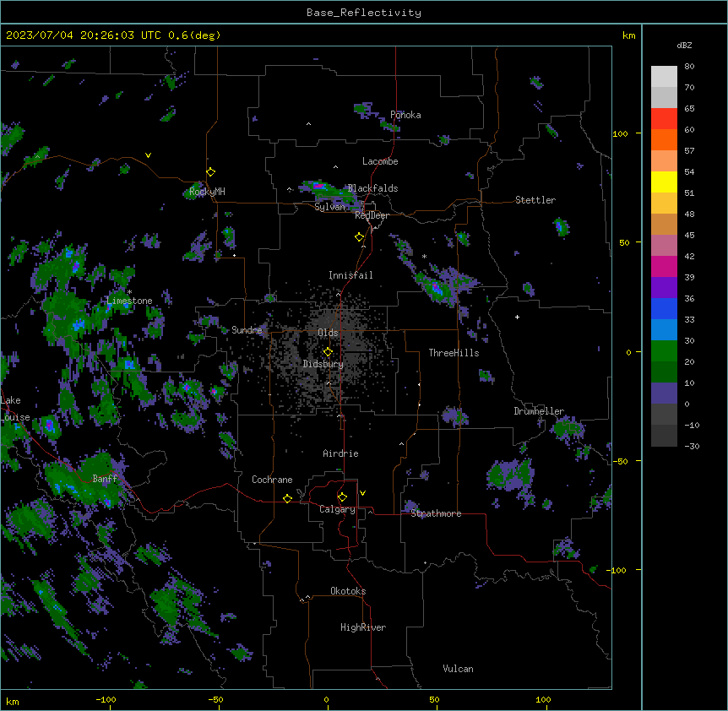Image resolution: width=728 pixels, height=711 pixels.
Task: Click the yellow diamond marker south of RedDeer
Action: click(x=360, y=237)
